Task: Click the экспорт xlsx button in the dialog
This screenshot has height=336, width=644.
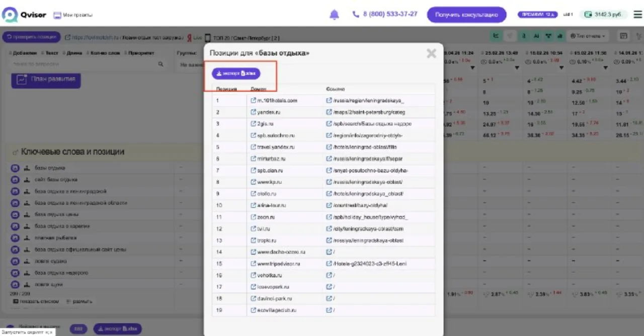Action: pos(236,73)
